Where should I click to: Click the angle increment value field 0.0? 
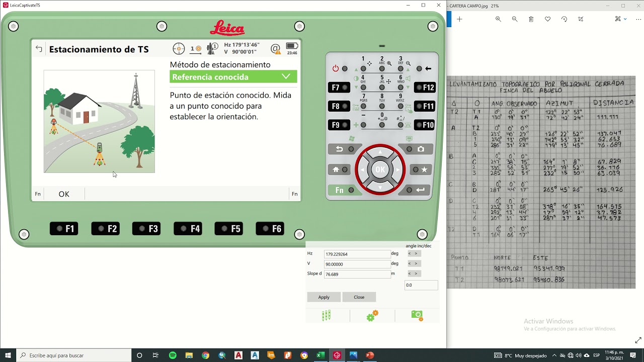[421, 285]
